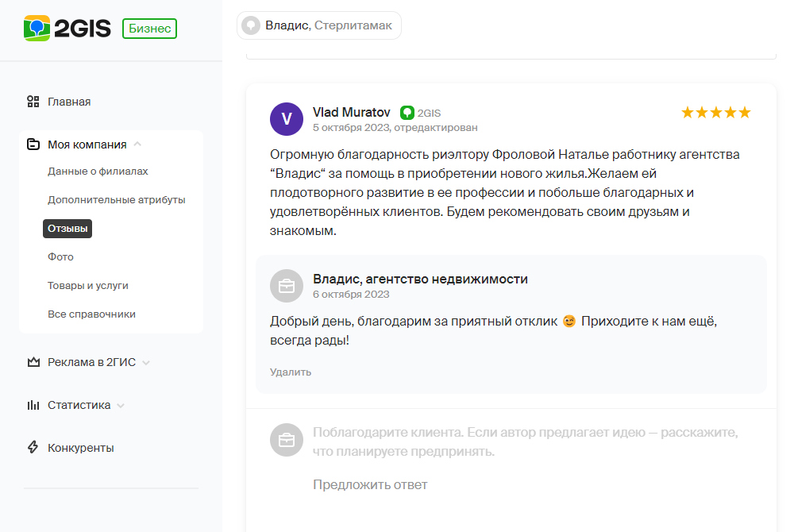Click the reply date 6 октября 2023
Image resolution: width=794 pixels, height=532 pixels.
pyautogui.click(x=351, y=295)
